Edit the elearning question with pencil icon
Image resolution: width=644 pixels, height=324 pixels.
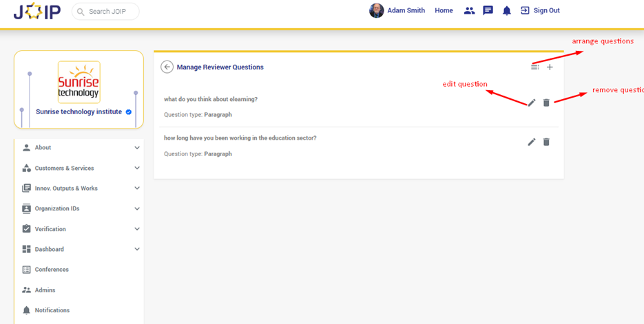point(532,102)
